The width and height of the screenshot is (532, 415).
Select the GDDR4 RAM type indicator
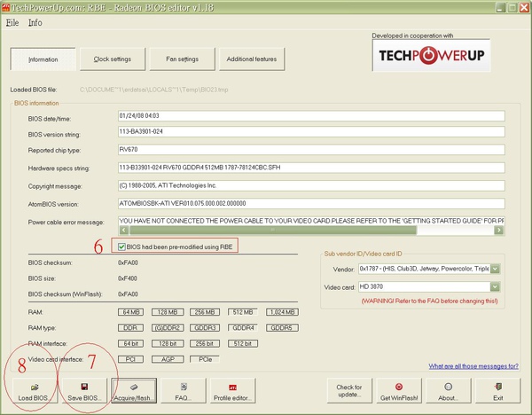tap(243, 328)
